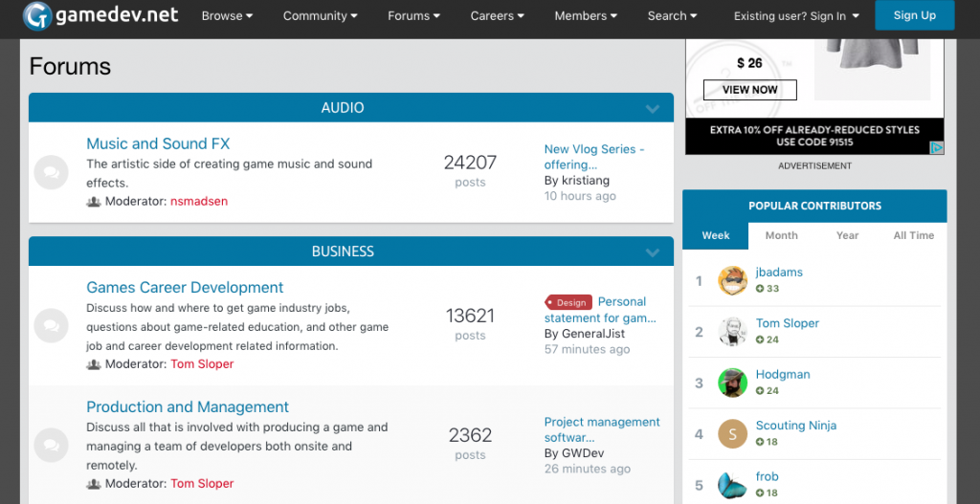Open the Games Career Development forum link
Viewport: 980px width, 504px height.
click(x=185, y=288)
